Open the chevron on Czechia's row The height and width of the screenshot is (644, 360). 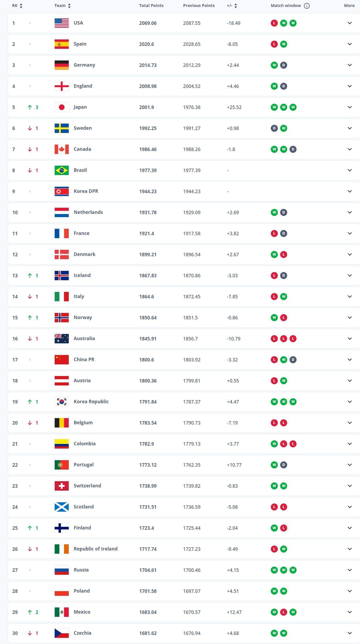[349, 633]
